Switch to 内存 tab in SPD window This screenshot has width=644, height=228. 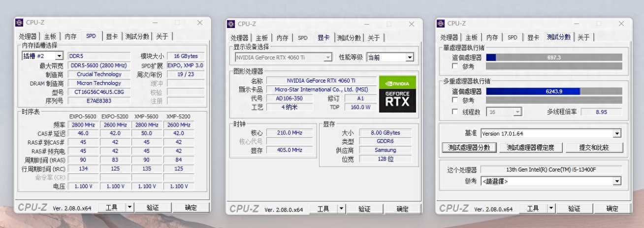point(71,36)
